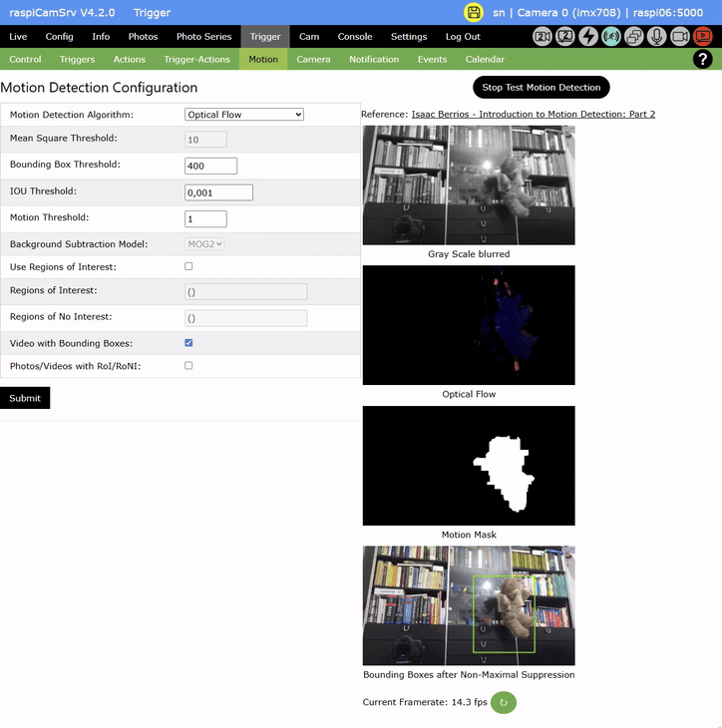
Task: Switch to the Trigger-Actions tab
Action: 196,60
